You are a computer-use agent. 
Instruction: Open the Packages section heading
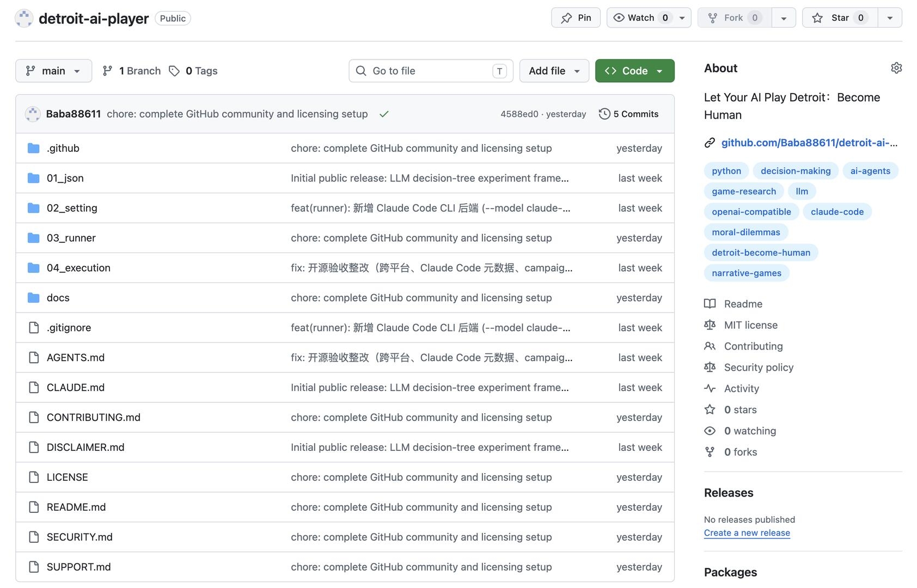click(x=730, y=572)
